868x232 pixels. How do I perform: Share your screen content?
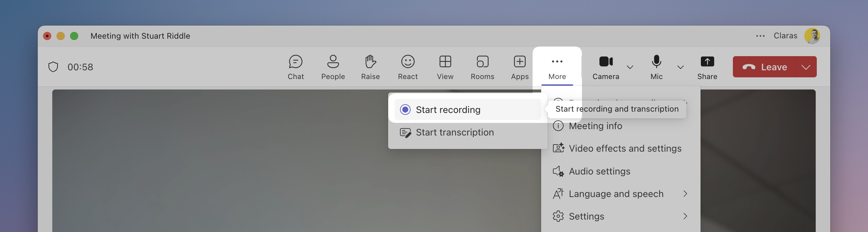point(707,67)
